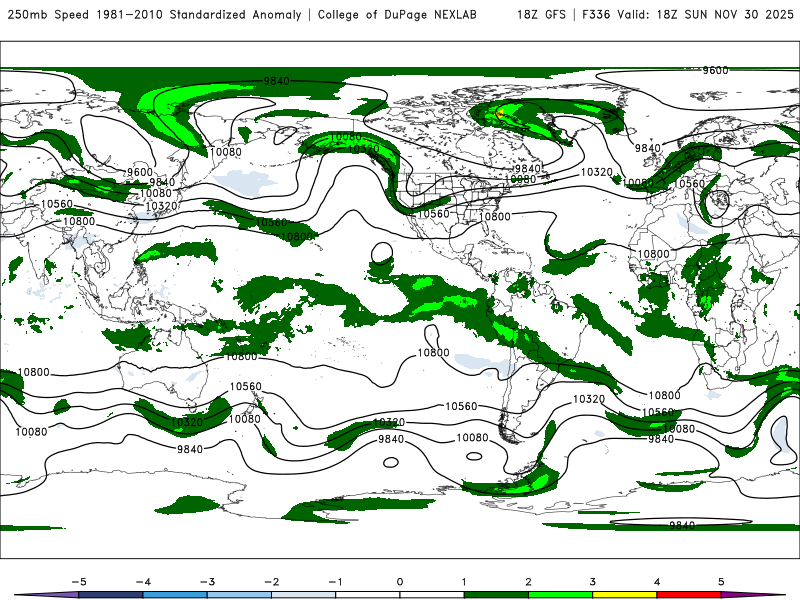This screenshot has height=600, width=800.
Task: Click the dark green 1 to 2 colorbar segment
Action: tap(496, 595)
